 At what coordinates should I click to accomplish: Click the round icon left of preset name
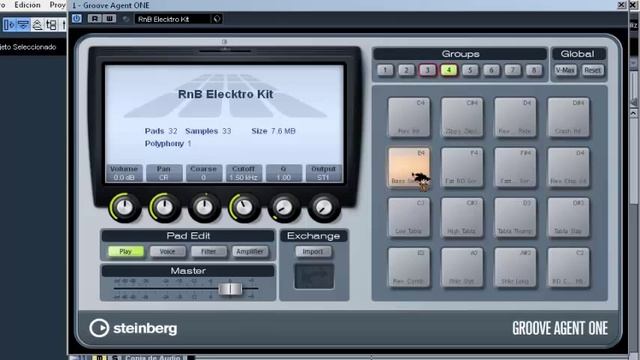point(126,19)
